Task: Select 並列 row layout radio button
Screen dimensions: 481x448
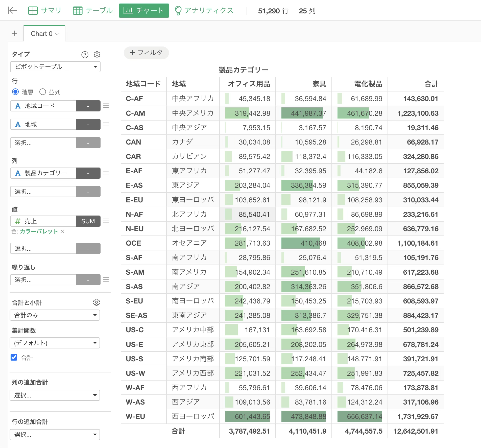Action: tap(43, 92)
